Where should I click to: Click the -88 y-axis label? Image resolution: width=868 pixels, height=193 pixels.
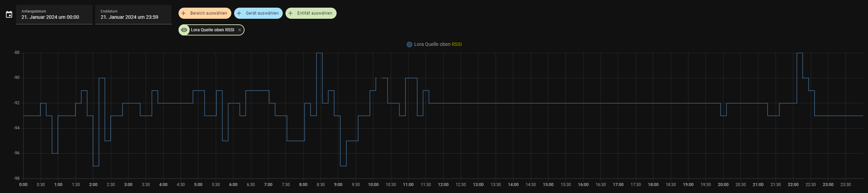coord(17,53)
